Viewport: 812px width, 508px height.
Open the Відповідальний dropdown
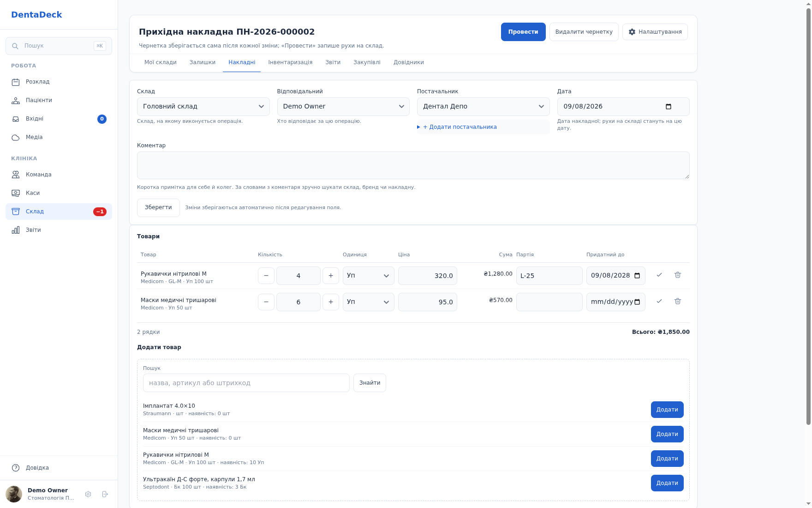[343, 107]
